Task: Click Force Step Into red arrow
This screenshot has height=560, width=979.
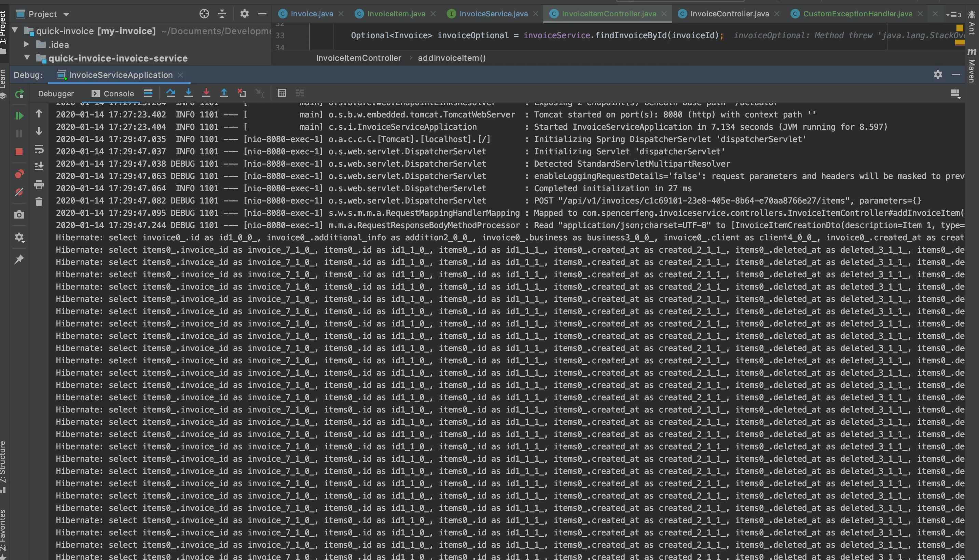Action: point(206,93)
